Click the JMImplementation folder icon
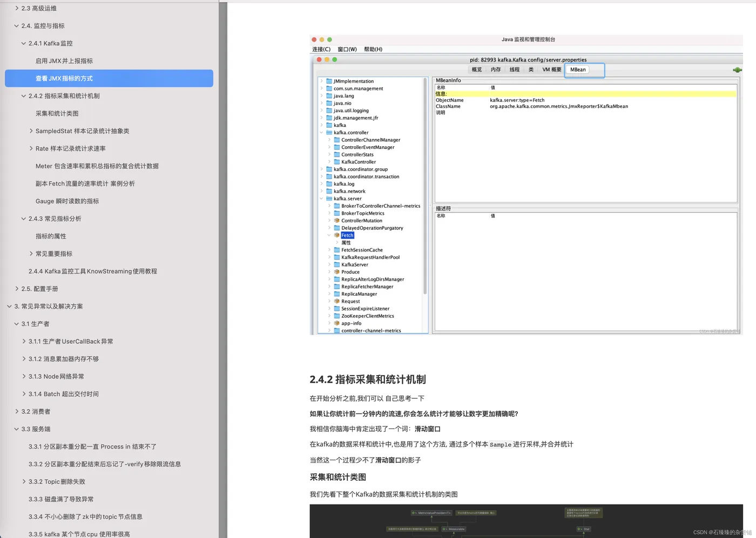 click(x=329, y=81)
